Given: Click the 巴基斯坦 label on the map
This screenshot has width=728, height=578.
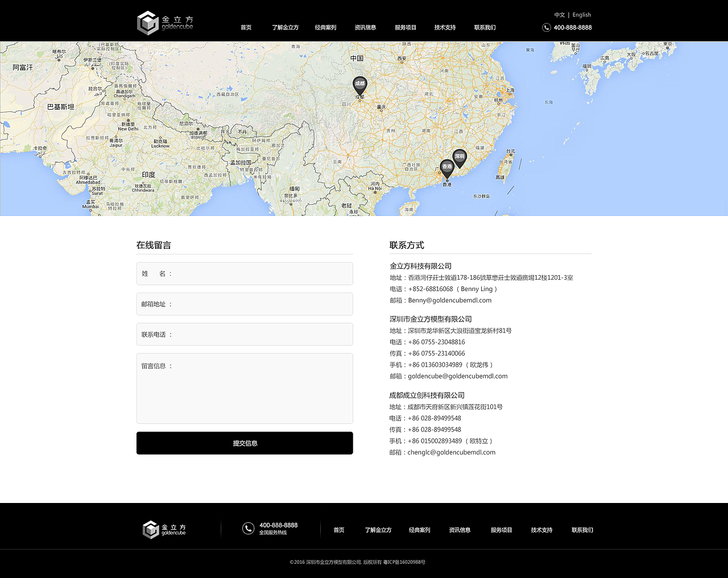Looking at the screenshot, I should (x=60, y=107).
